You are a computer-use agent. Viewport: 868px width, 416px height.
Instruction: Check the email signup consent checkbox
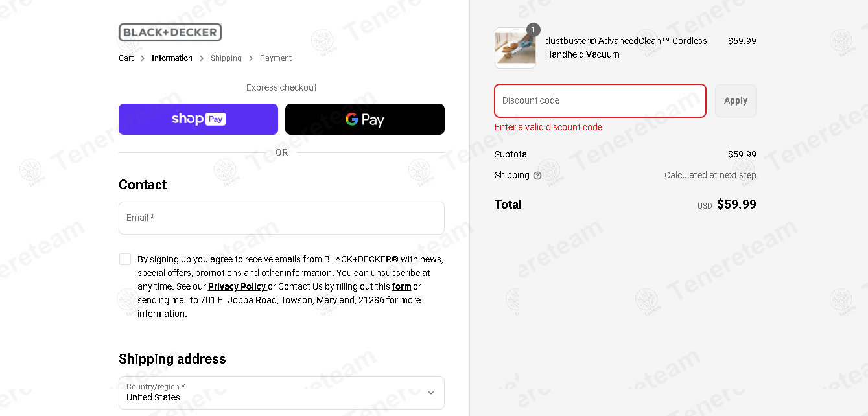click(125, 259)
